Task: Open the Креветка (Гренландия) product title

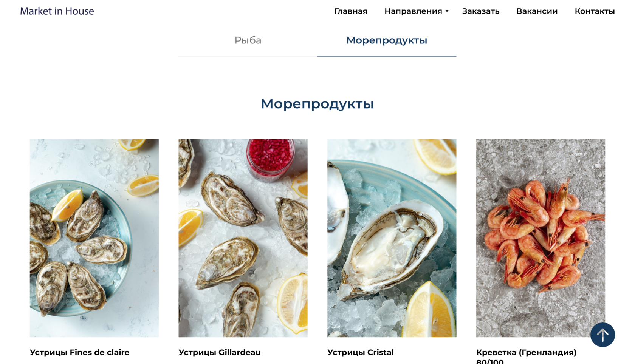Action: [526, 356]
